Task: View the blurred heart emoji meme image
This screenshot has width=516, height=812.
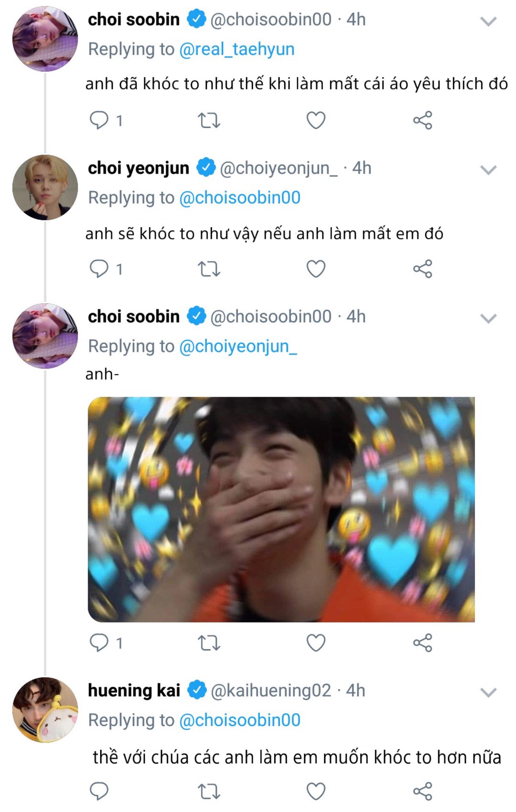Action: pos(281,509)
